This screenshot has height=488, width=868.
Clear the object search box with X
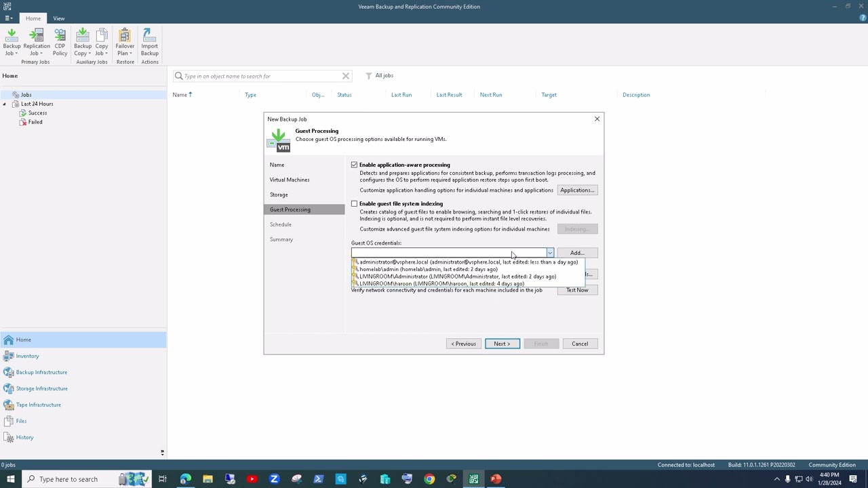coord(346,76)
